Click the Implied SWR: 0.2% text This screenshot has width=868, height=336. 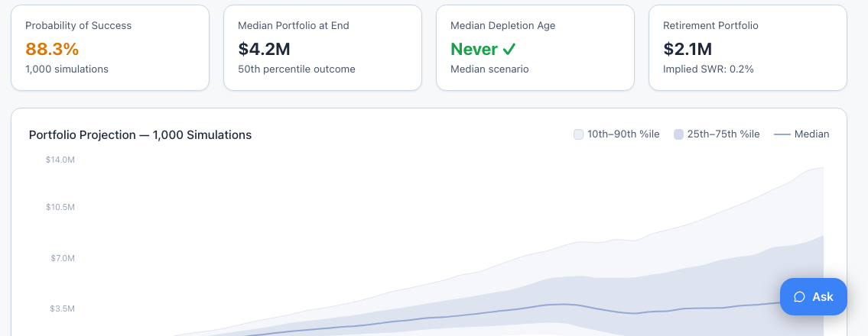709,69
